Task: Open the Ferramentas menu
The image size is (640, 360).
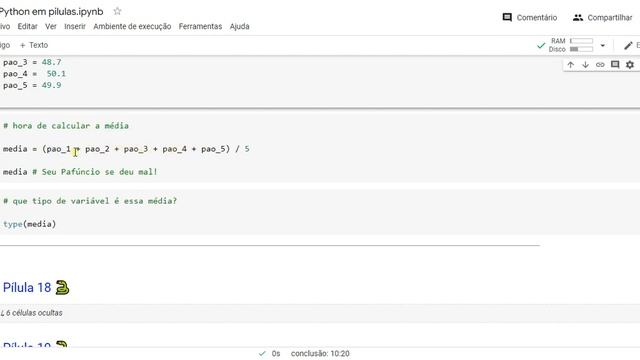Action: (x=200, y=26)
